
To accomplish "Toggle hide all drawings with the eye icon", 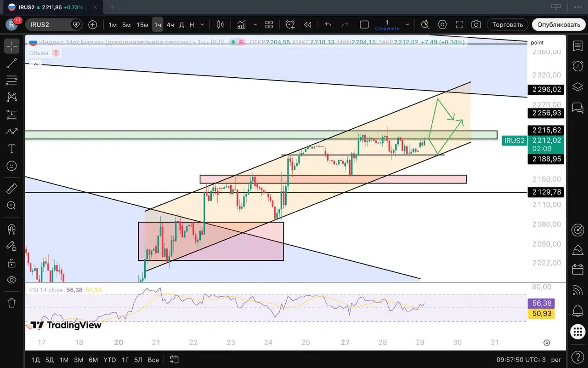I will 11,280.
